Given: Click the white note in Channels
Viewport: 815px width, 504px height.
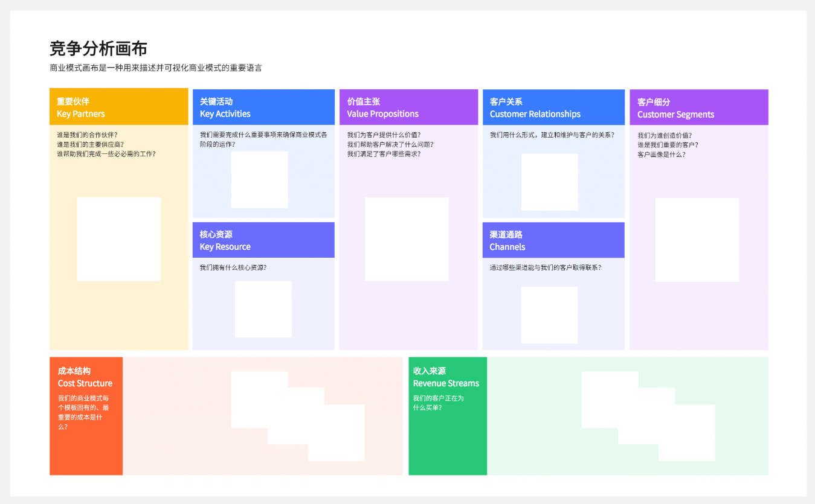Looking at the screenshot, I should click(549, 315).
